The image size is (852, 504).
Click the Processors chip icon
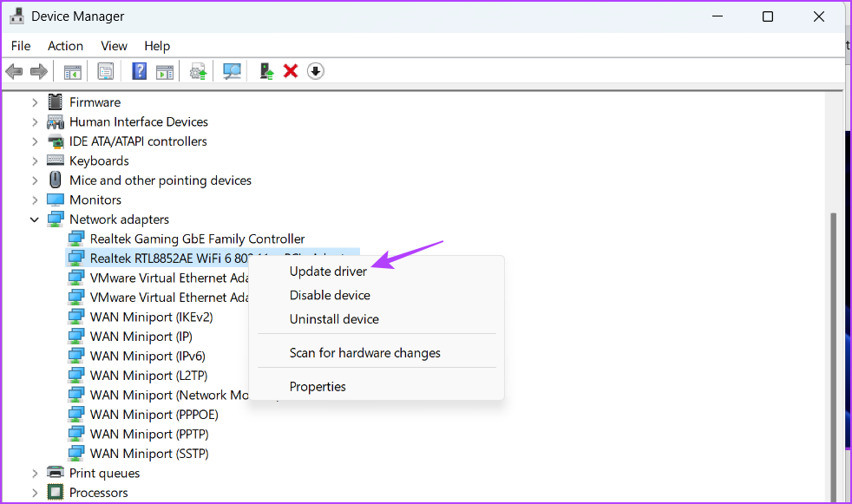[55, 492]
